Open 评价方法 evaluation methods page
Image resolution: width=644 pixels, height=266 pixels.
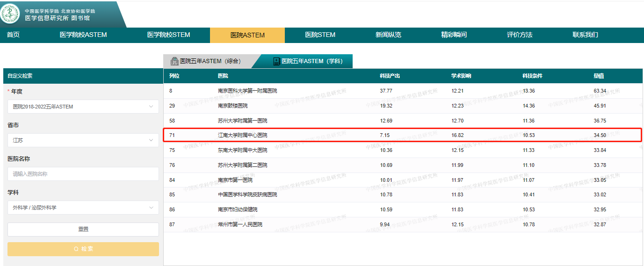(520, 35)
